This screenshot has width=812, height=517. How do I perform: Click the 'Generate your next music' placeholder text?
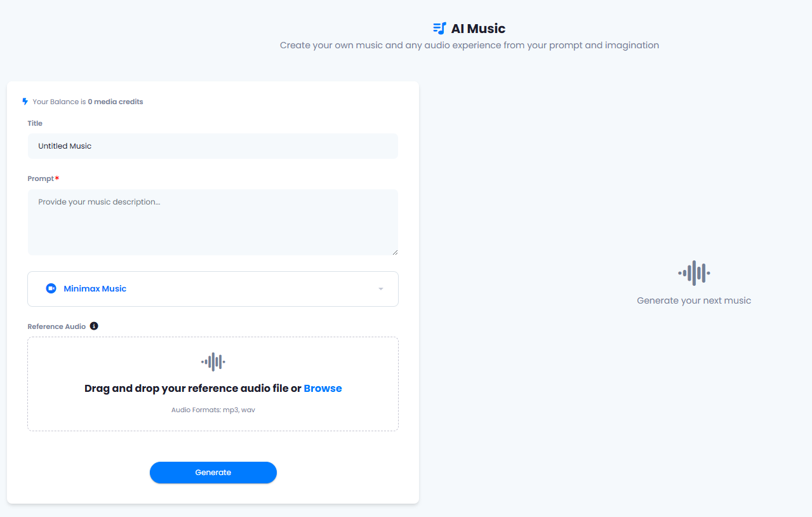coord(694,300)
